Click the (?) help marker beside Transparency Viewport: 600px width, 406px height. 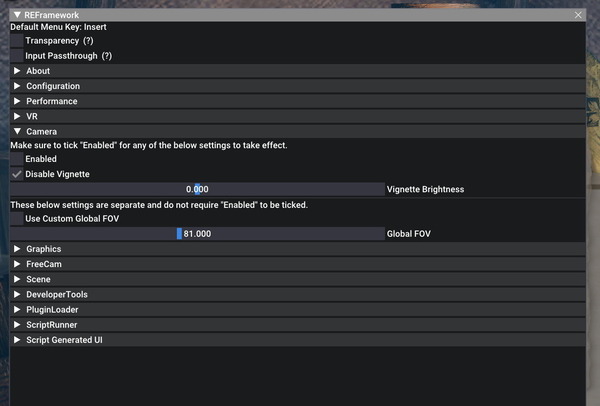click(88, 41)
